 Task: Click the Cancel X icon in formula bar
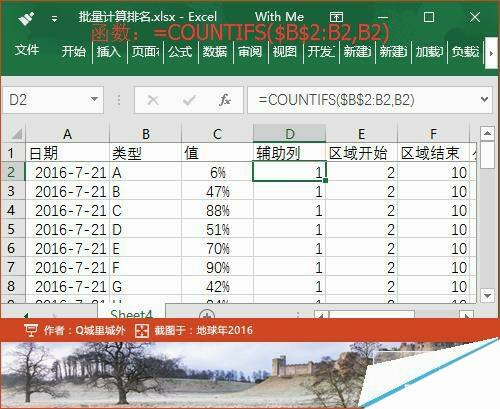coord(153,100)
